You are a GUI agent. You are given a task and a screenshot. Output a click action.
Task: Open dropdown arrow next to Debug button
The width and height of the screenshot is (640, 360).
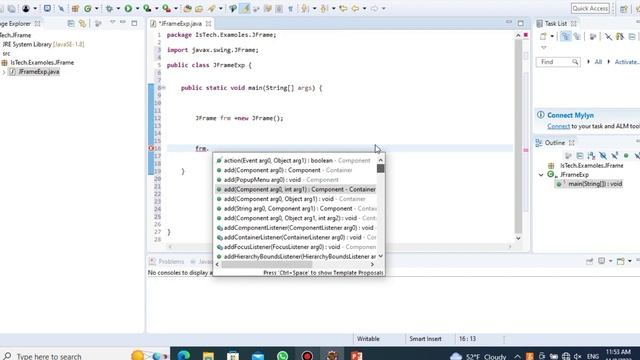[118, 8]
